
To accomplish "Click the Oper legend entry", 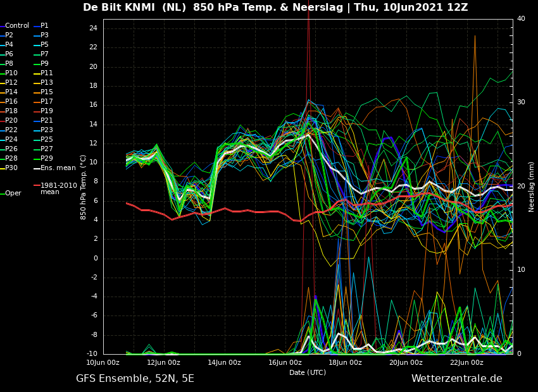I will tap(13, 193).
